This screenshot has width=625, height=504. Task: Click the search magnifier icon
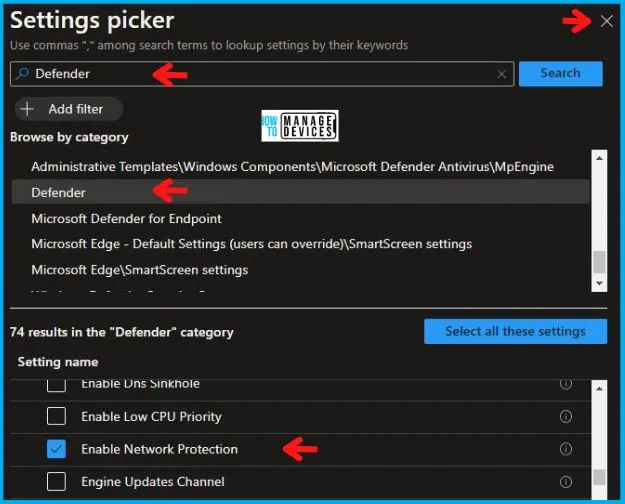pyautogui.click(x=22, y=73)
